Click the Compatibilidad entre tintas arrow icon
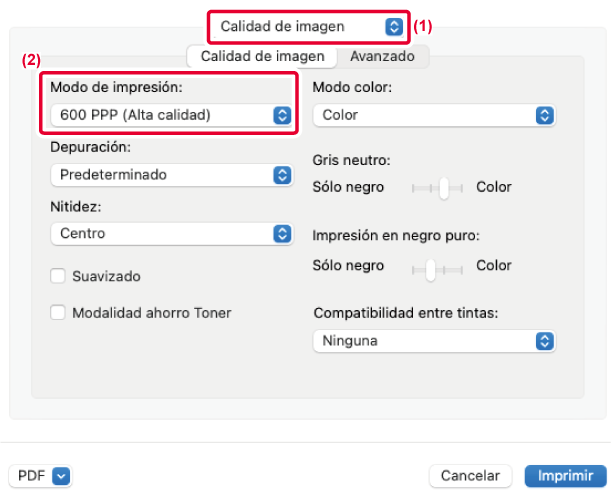This screenshot has width=611, height=494. (544, 341)
